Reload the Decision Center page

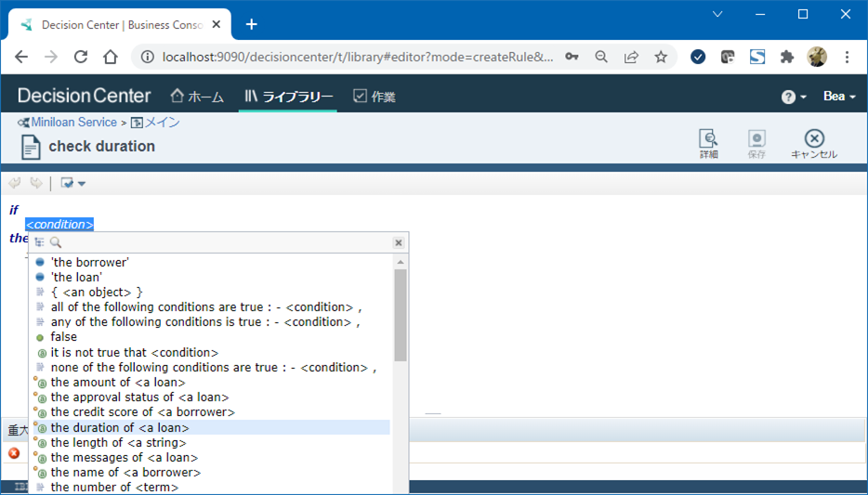coord(81,57)
